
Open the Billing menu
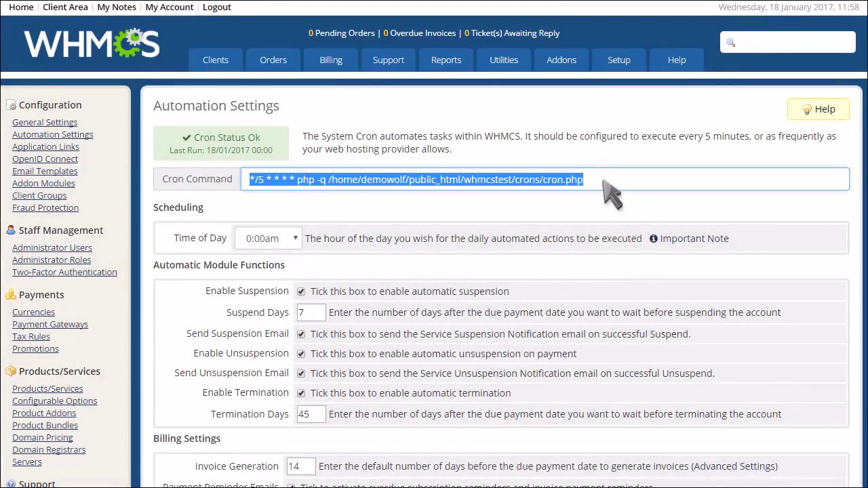tap(331, 60)
